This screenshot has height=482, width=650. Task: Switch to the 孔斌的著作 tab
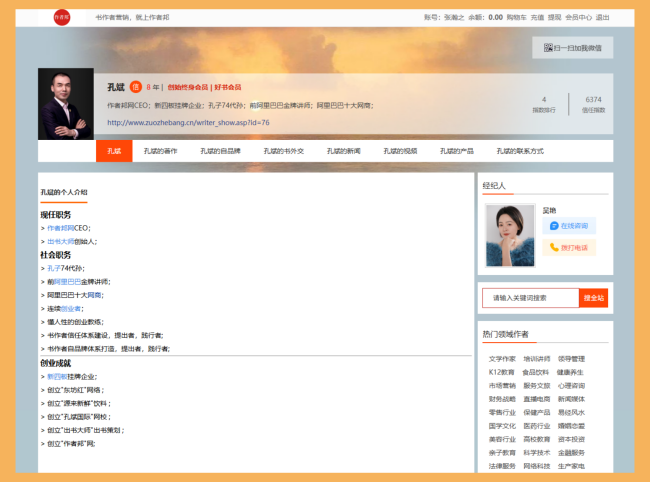pos(161,151)
